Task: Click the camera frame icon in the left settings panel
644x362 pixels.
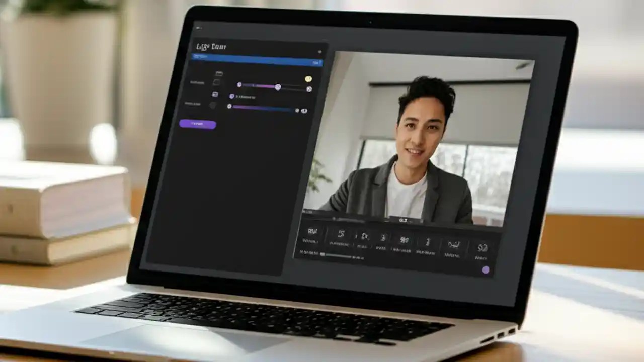Action: (x=219, y=73)
